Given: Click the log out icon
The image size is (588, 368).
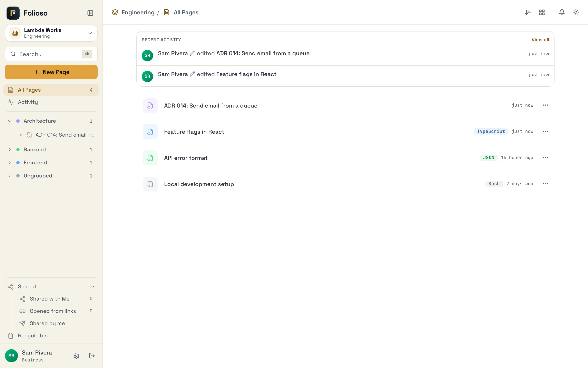Looking at the screenshot, I should tap(92, 356).
